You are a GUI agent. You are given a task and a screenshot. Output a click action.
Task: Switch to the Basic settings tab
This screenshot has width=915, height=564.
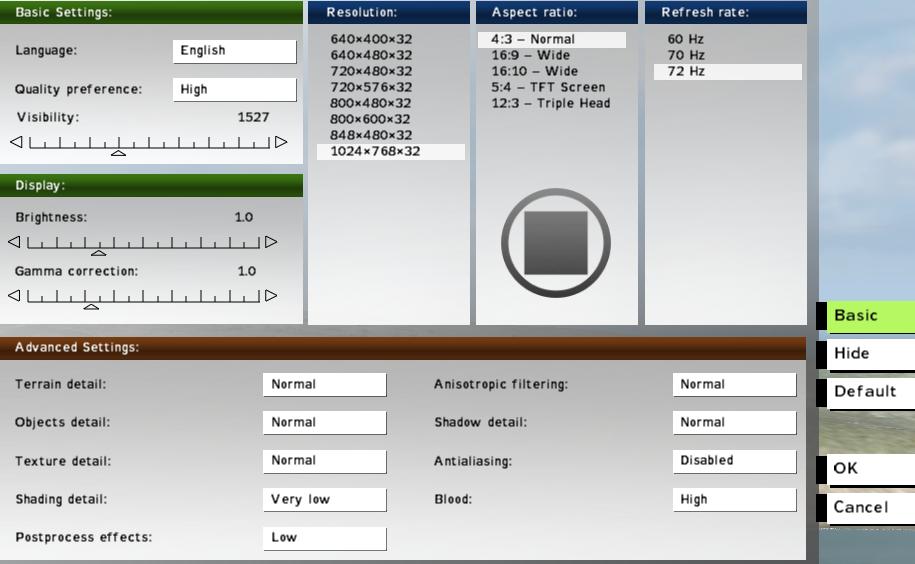(870, 316)
